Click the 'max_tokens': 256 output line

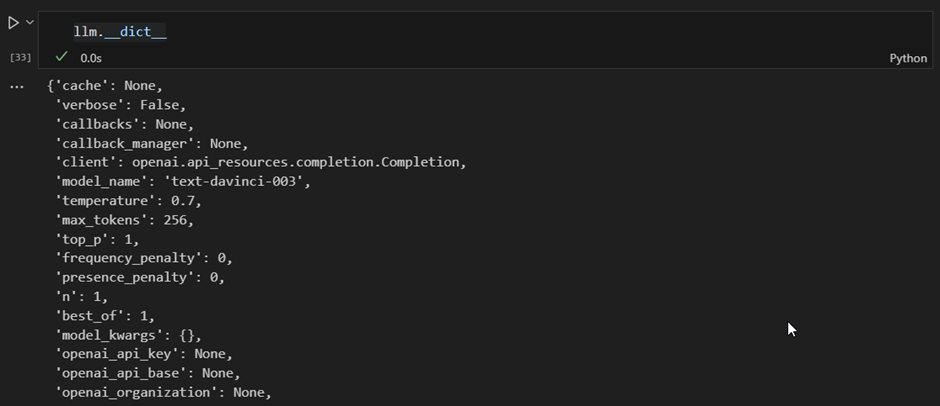pos(125,219)
